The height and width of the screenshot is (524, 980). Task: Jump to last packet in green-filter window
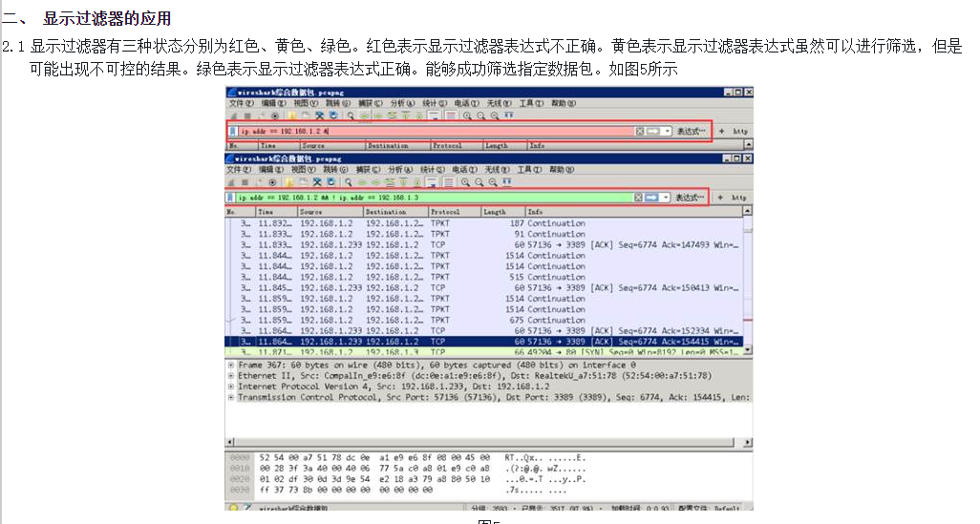[x=416, y=182]
